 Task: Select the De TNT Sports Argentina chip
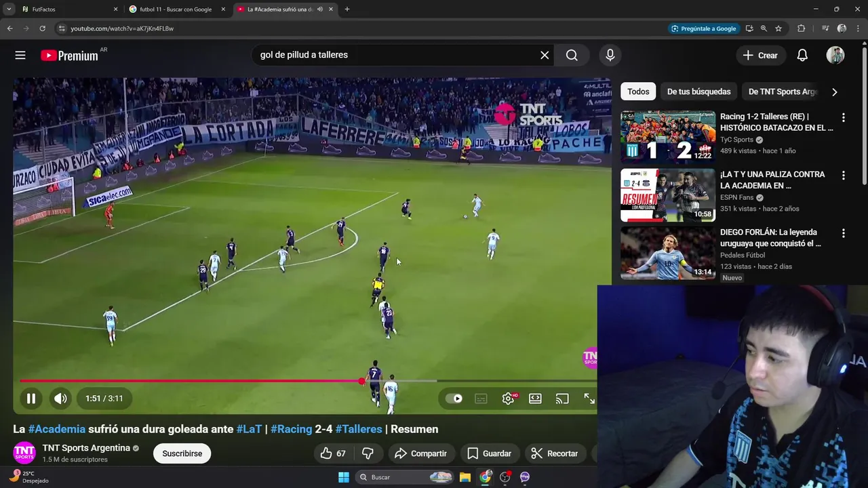783,91
